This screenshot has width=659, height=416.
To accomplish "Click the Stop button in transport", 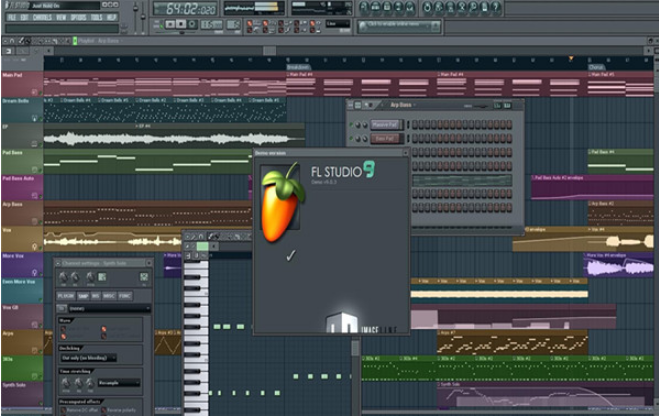I will [x=181, y=24].
